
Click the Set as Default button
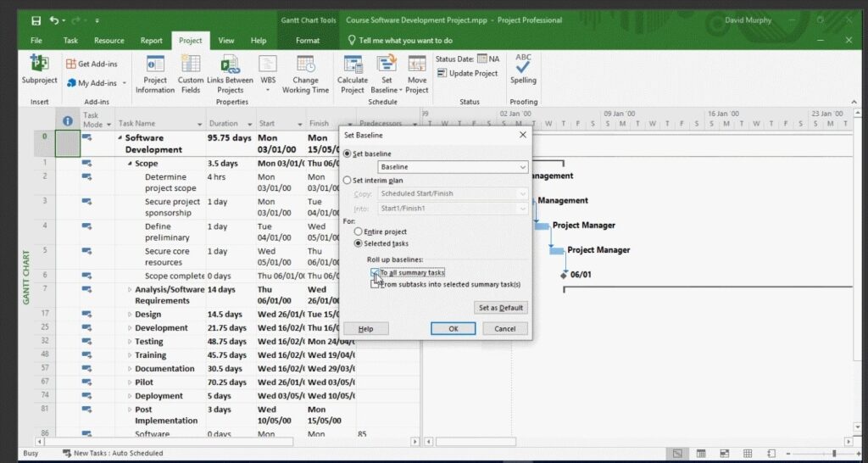point(501,308)
